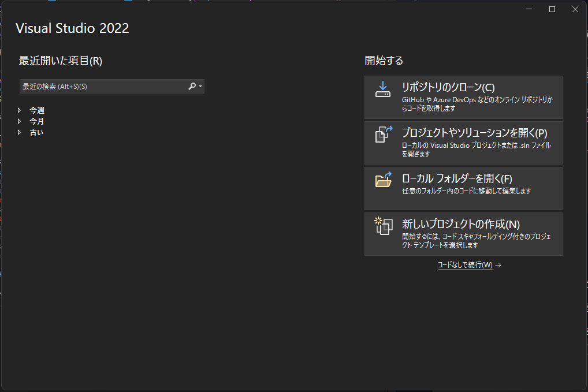Screen dimensions: 588x392
Task: Minimize the Visual Studio window
Action: coord(529,9)
